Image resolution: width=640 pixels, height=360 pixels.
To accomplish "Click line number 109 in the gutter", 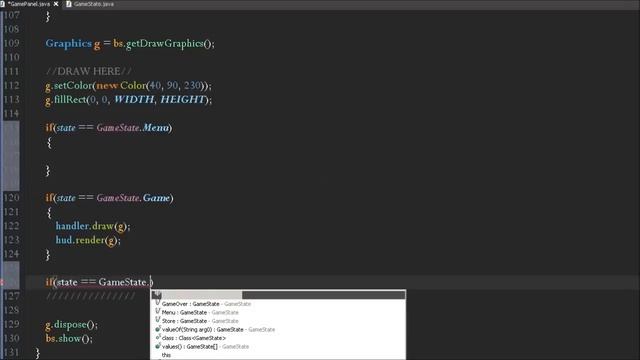I will click(x=11, y=43).
